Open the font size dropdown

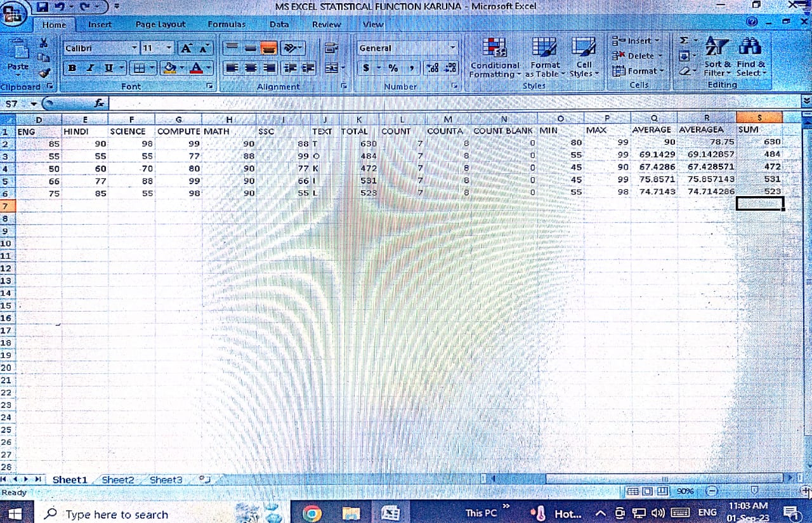click(x=169, y=48)
